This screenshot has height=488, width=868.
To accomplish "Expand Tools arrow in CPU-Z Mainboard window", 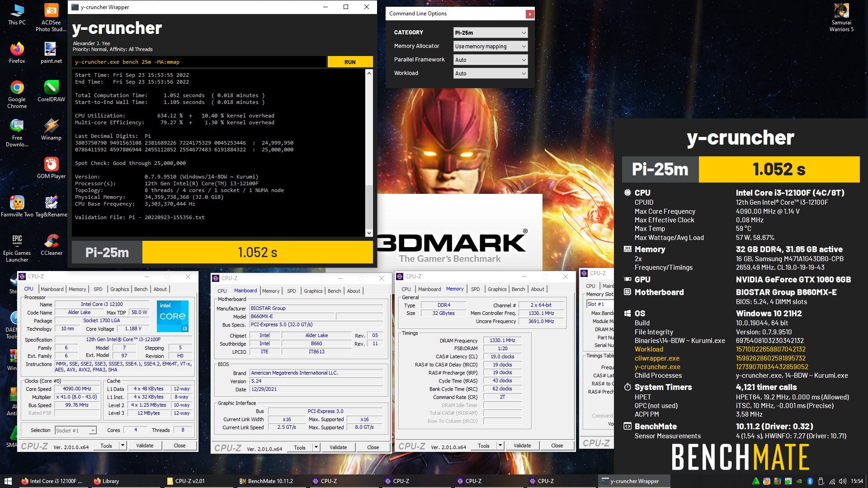I will tap(316, 447).
